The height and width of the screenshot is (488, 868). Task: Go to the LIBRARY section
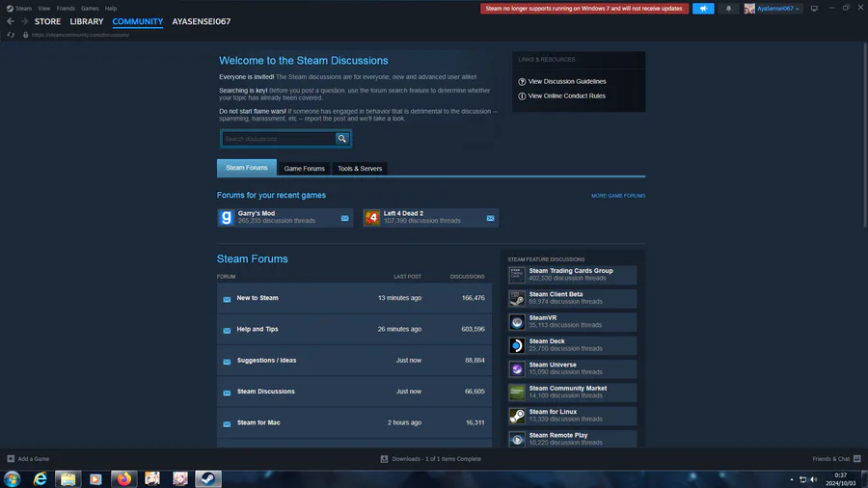[x=87, y=21]
